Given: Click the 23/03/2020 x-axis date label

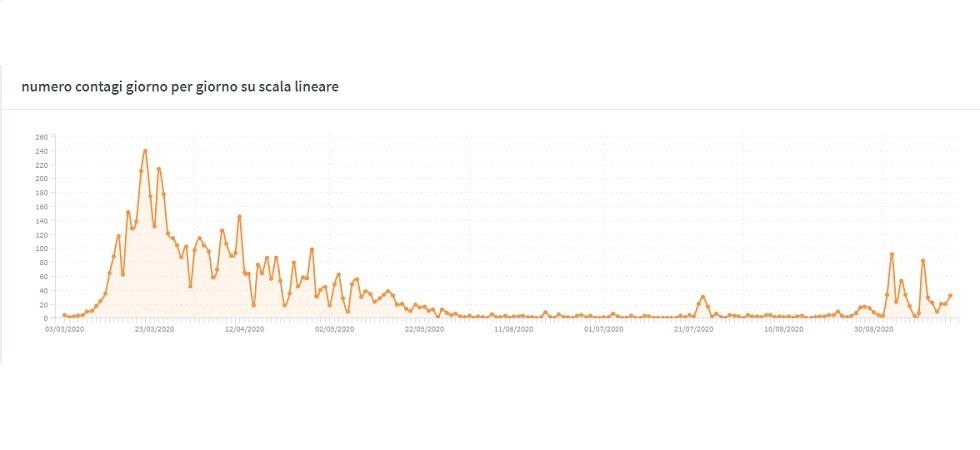Looking at the screenshot, I should point(153,328).
